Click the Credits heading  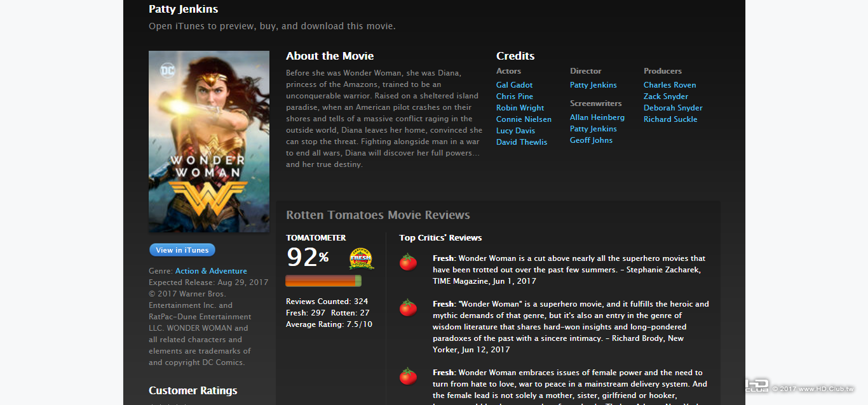pos(515,56)
